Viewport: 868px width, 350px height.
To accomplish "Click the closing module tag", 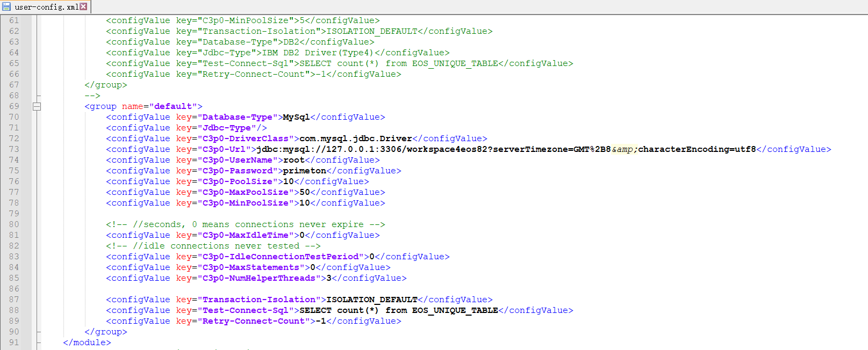I will [87, 342].
